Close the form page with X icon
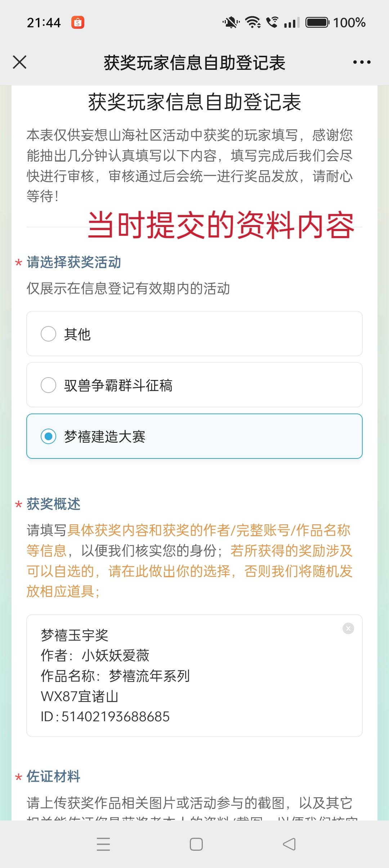 [x=20, y=62]
